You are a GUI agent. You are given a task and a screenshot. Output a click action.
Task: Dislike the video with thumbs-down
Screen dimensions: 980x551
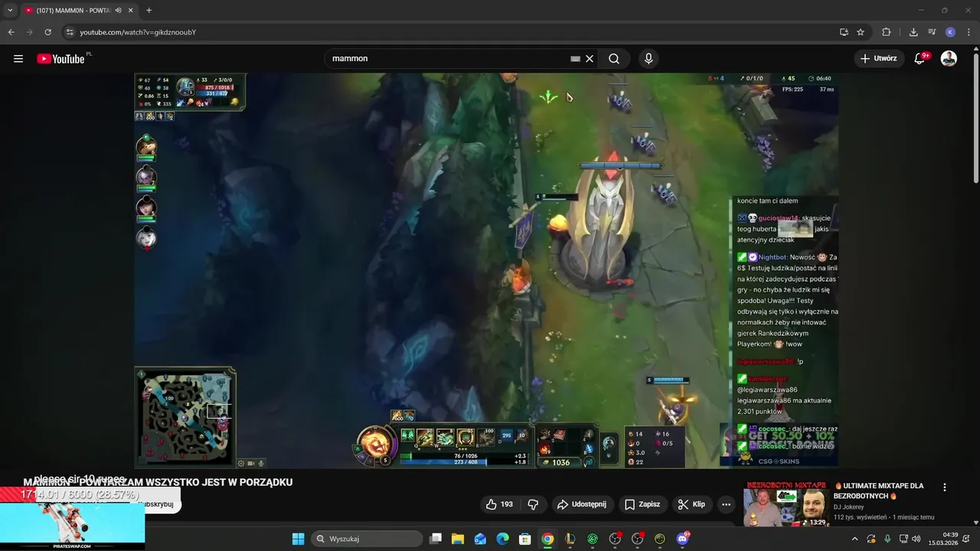[x=533, y=504]
